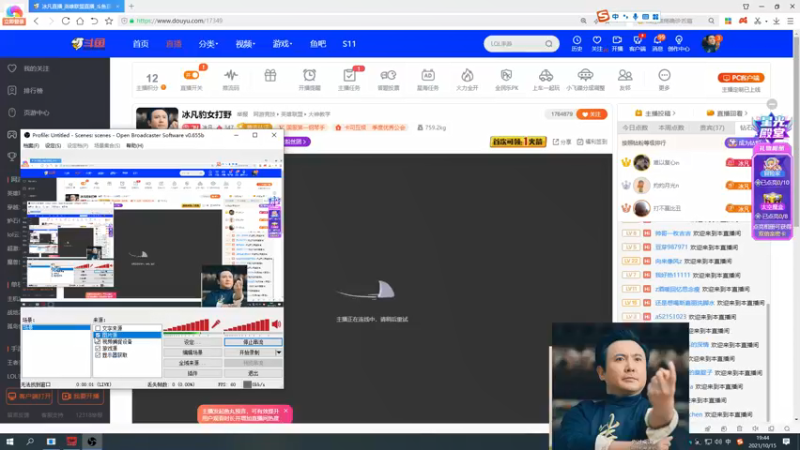Open the S11 tab in Douyu nav
The height and width of the screenshot is (450, 800).
tap(349, 44)
